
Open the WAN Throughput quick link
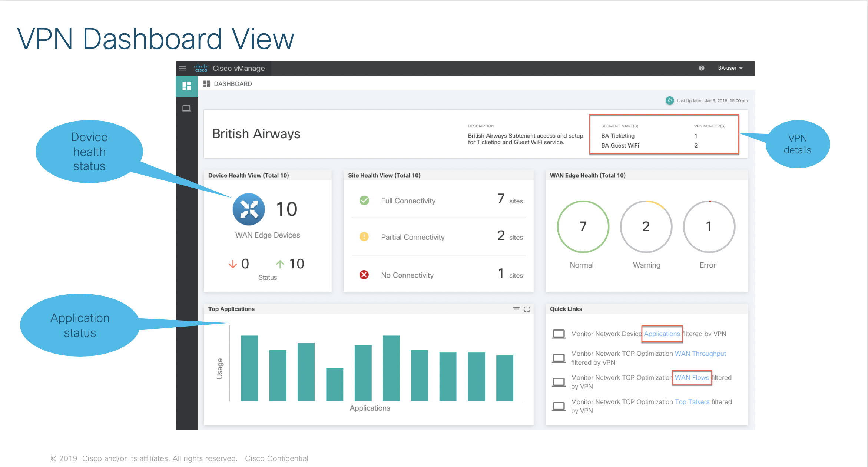point(700,354)
